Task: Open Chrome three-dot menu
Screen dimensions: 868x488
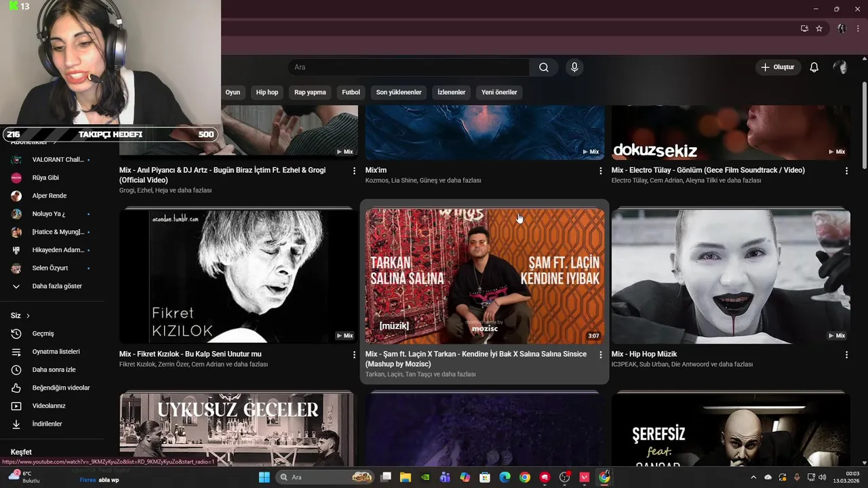Action: (858, 28)
